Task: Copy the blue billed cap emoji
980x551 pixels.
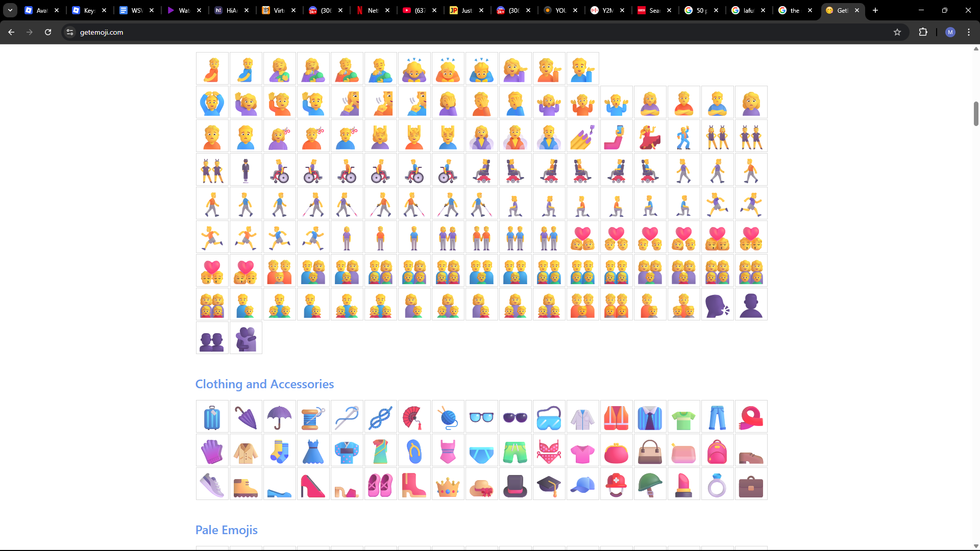Action: pos(583,484)
